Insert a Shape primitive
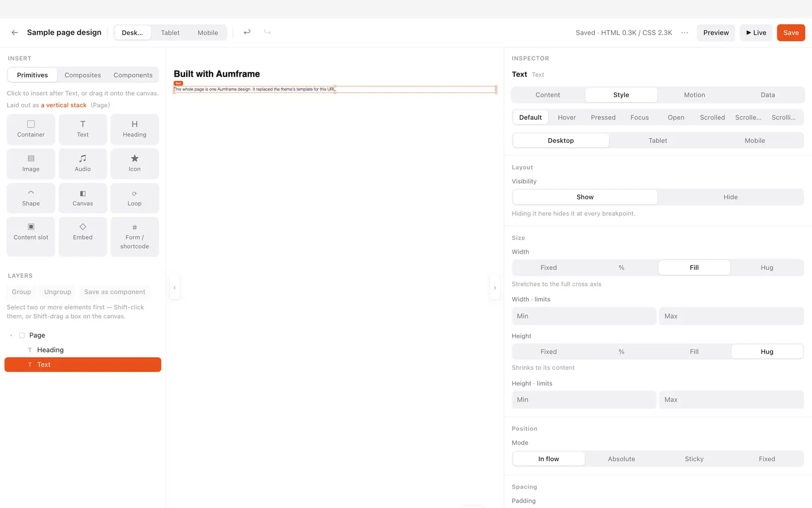This screenshot has width=812, height=508. pyautogui.click(x=31, y=198)
